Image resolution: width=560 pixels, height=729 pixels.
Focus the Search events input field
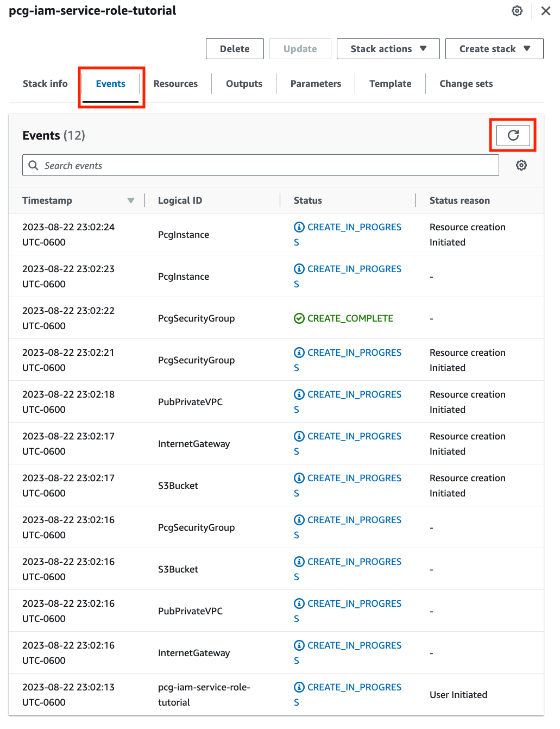261,165
